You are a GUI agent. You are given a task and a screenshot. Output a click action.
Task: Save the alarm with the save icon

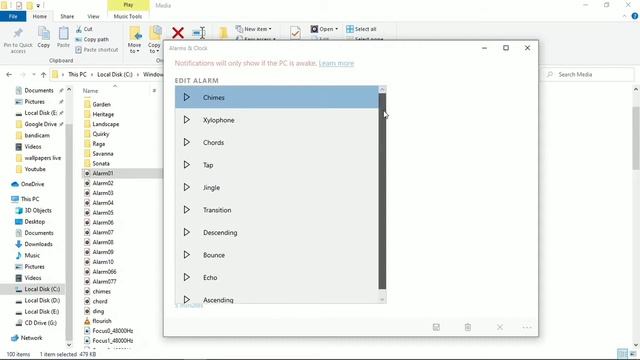[436, 327]
